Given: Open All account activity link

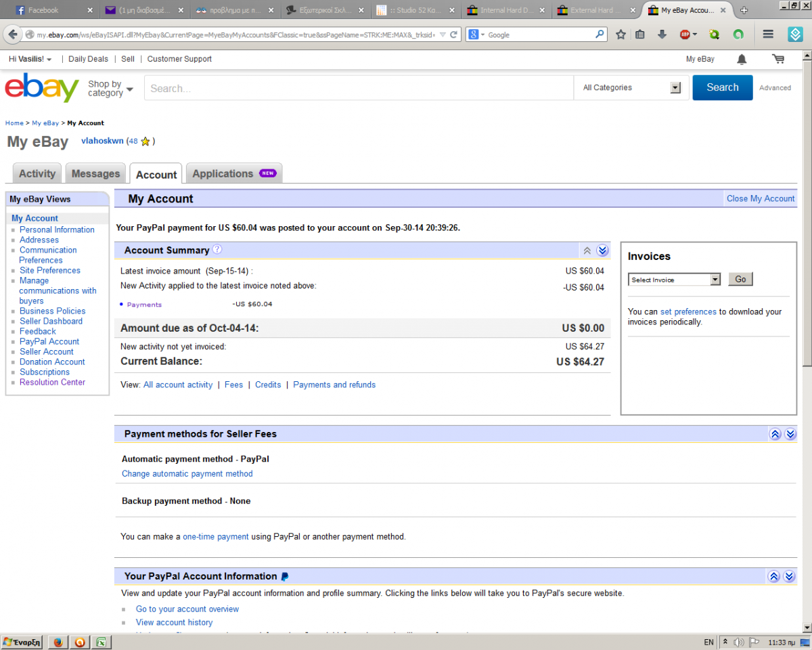Looking at the screenshot, I should coord(178,385).
